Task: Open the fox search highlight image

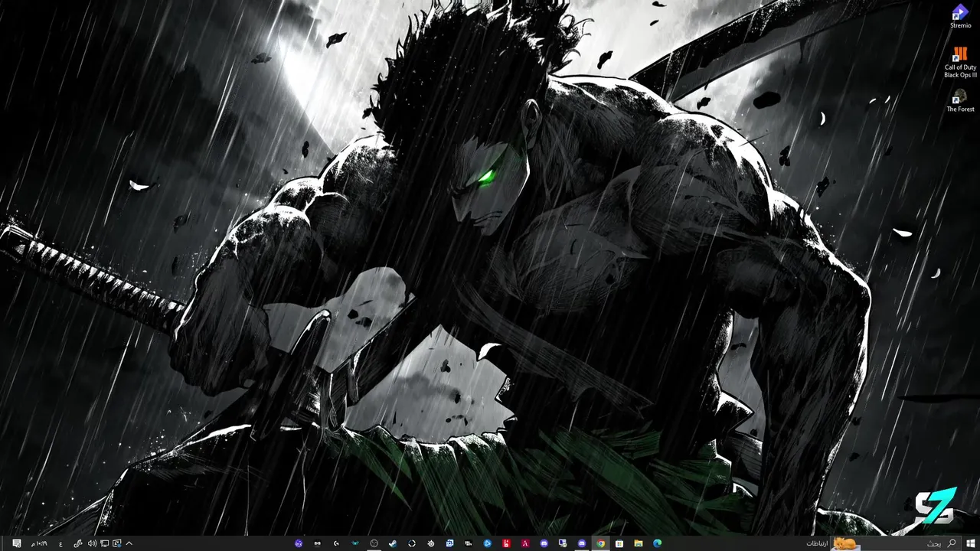Action: click(x=846, y=543)
